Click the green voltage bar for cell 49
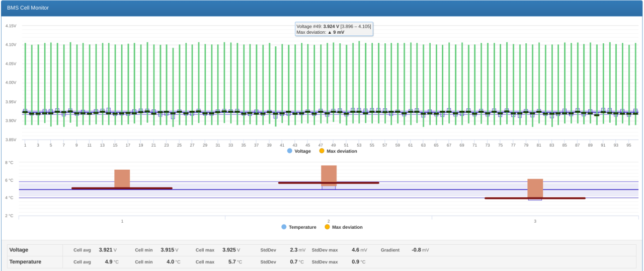The height and width of the screenshot is (271, 644). coord(334,76)
